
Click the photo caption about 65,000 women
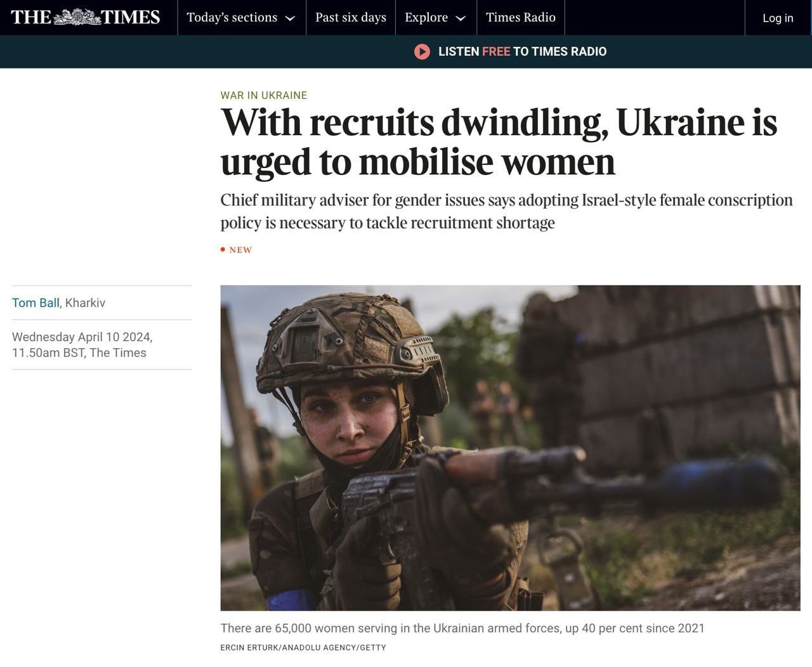462,628
